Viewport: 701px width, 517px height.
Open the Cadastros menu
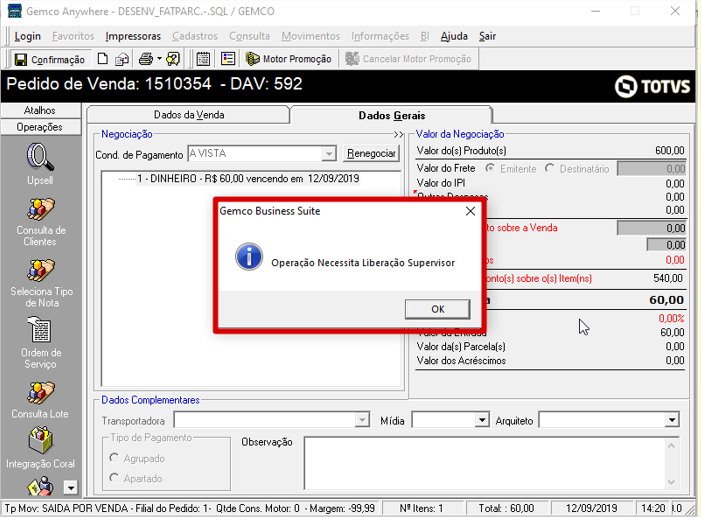tap(195, 36)
